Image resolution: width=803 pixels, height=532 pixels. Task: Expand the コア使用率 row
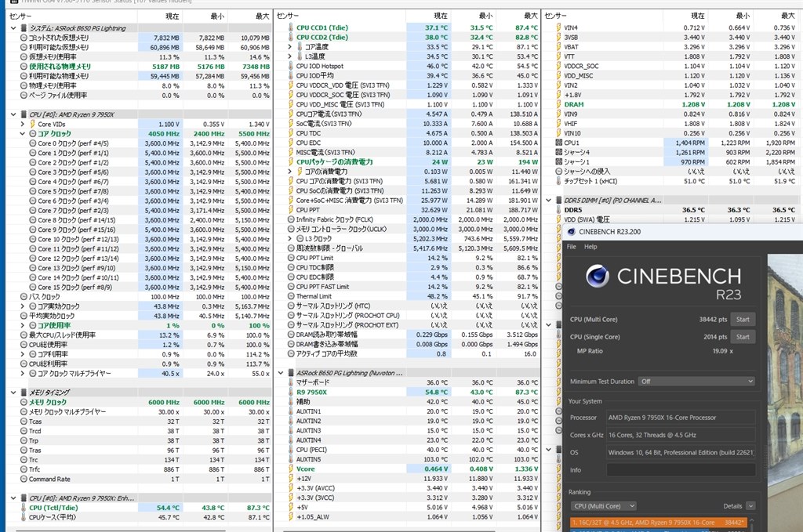(23, 325)
